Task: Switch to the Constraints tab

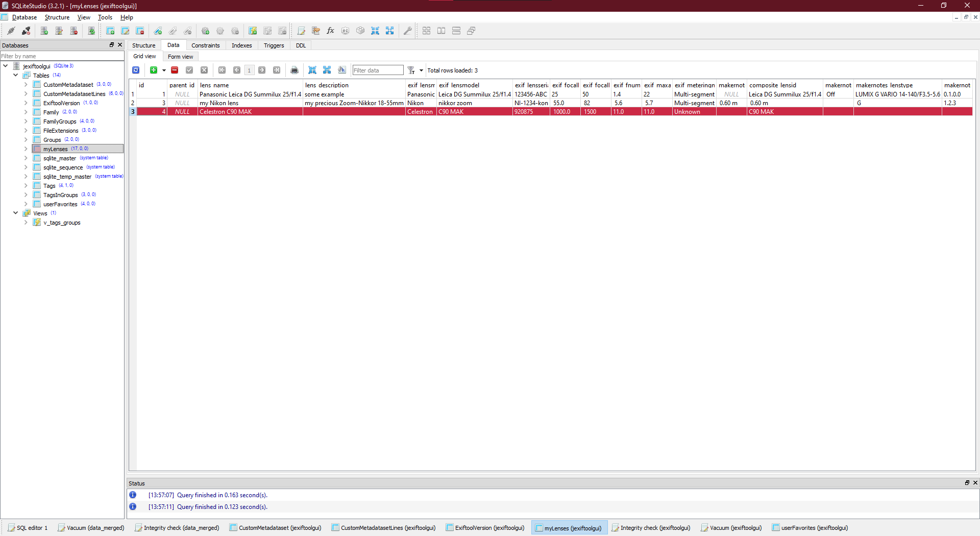Action: coord(206,45)
